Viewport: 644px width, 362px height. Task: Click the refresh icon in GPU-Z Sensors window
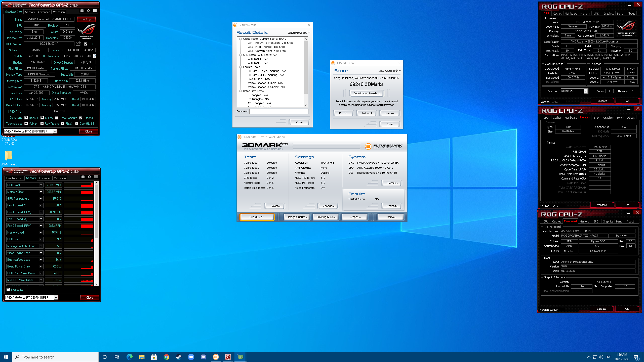[89, 177]
